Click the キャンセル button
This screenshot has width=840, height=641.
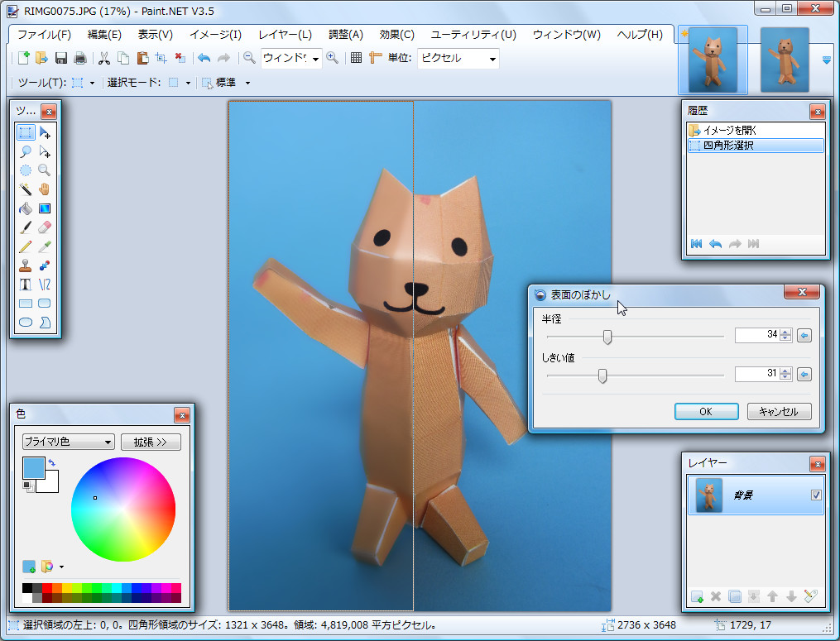pyautogui.click(x=779, y=412)
